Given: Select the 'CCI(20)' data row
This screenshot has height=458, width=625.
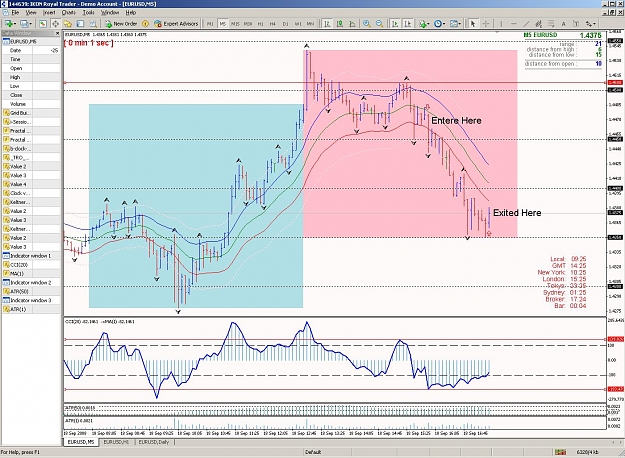Looking at the screenshot, I should tap(31, 265).
